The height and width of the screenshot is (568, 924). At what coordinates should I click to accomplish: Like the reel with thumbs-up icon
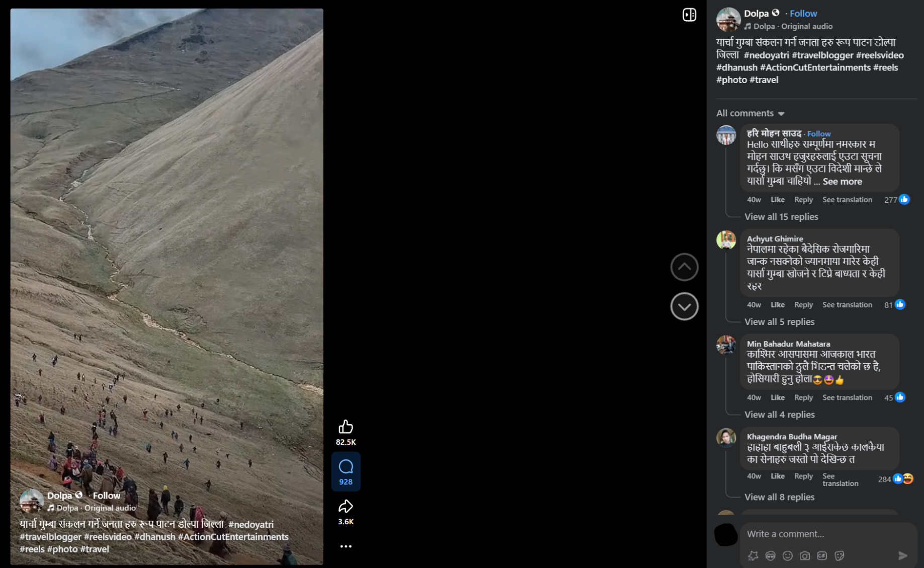tap(346, 427)
